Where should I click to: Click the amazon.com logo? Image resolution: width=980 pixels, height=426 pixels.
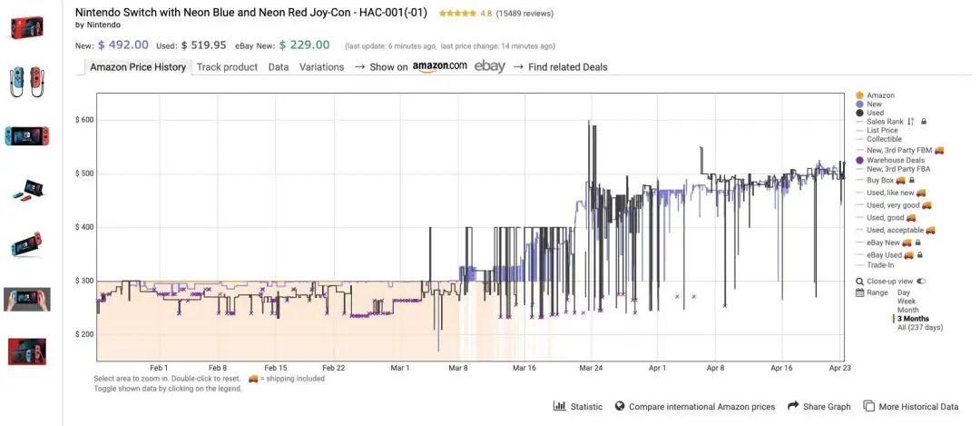point(439,67)
